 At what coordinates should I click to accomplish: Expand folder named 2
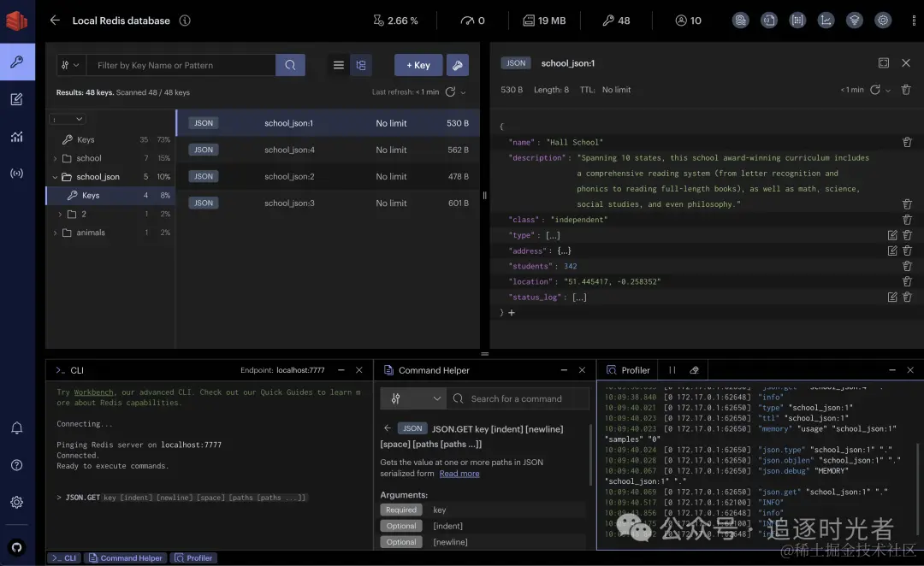[60, 215]
